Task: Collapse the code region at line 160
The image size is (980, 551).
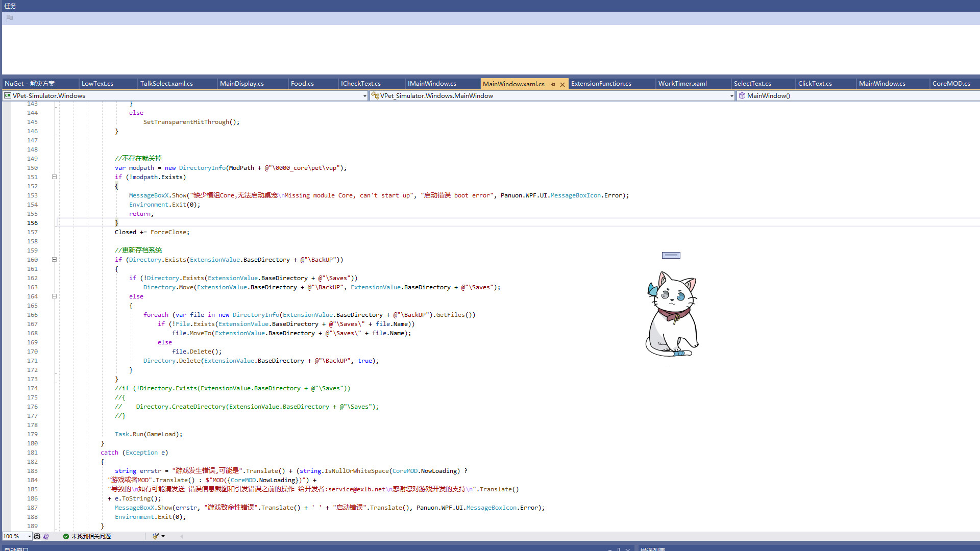Action: (54, 260)
